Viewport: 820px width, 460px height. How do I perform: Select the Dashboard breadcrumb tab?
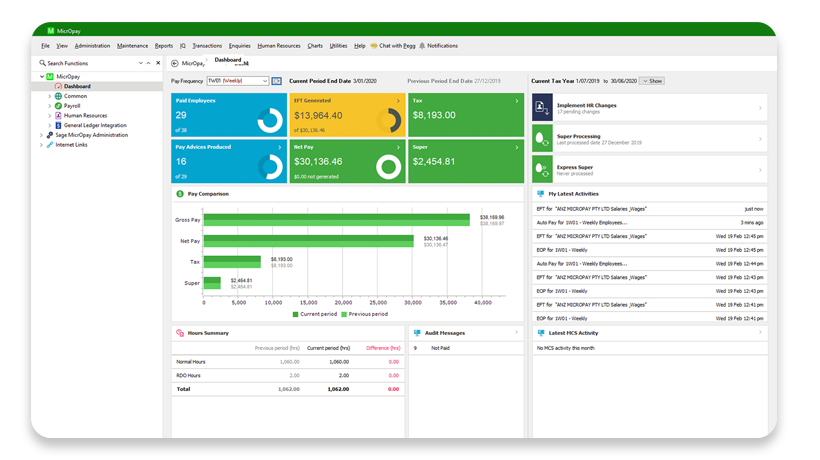228,60
